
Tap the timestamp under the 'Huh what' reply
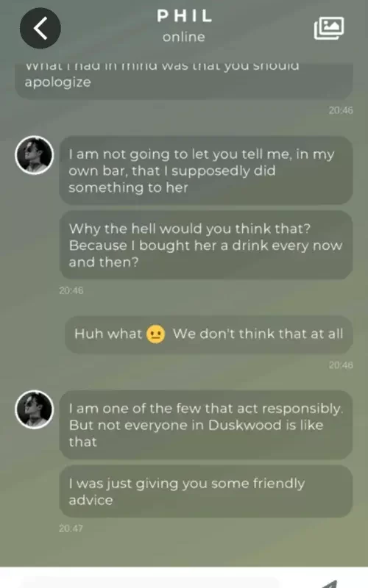341,365
